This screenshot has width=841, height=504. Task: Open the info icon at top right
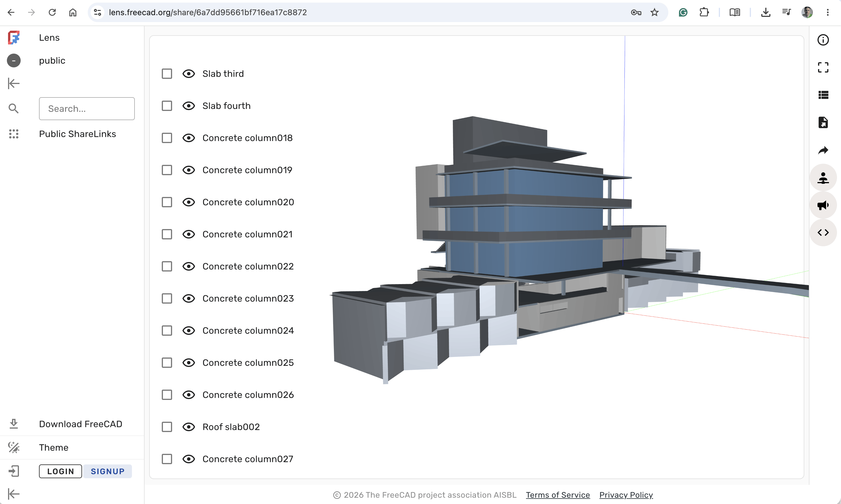tap(823, 40)
